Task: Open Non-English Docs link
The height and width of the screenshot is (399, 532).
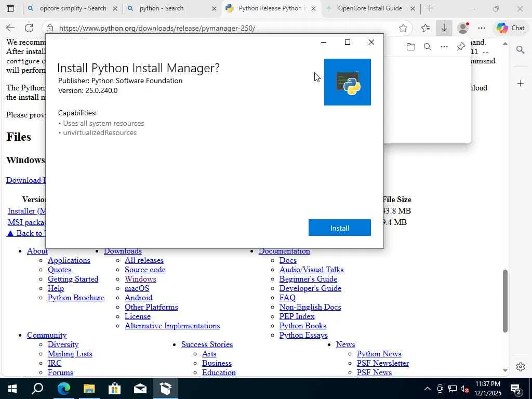Action: 310,307
